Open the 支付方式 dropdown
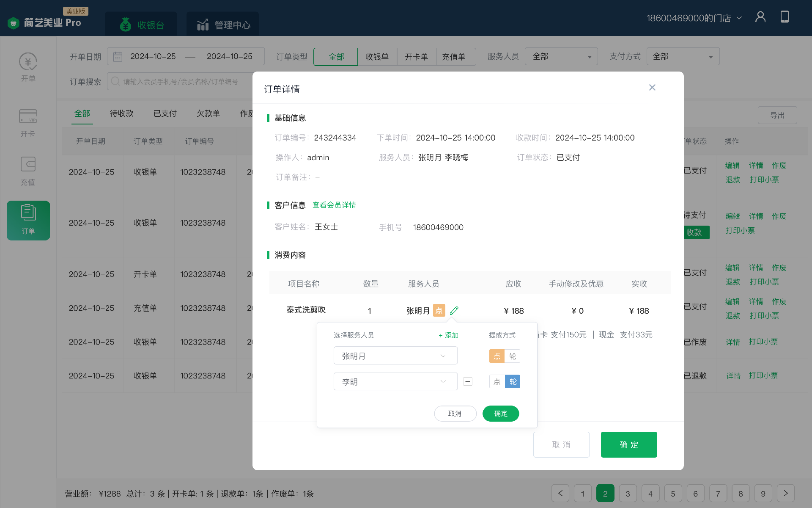The height and width of the screenshot is (508, 812). [683, 57]
